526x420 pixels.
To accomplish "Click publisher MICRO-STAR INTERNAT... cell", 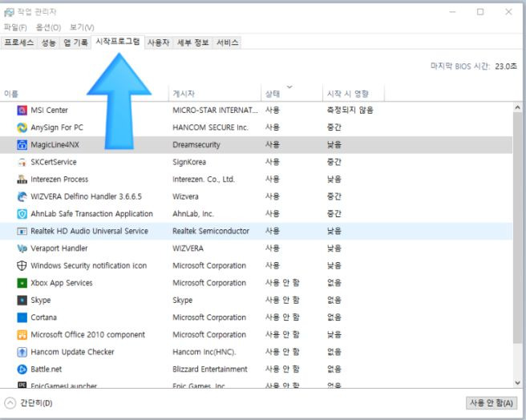I will (x=215, y=110).
